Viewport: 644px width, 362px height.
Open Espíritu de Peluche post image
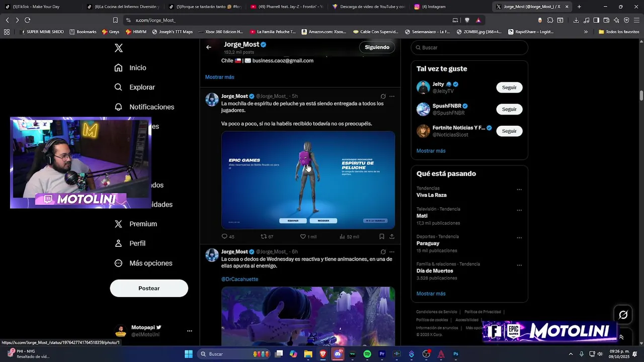pyautogui.click(x=308, y=180)
